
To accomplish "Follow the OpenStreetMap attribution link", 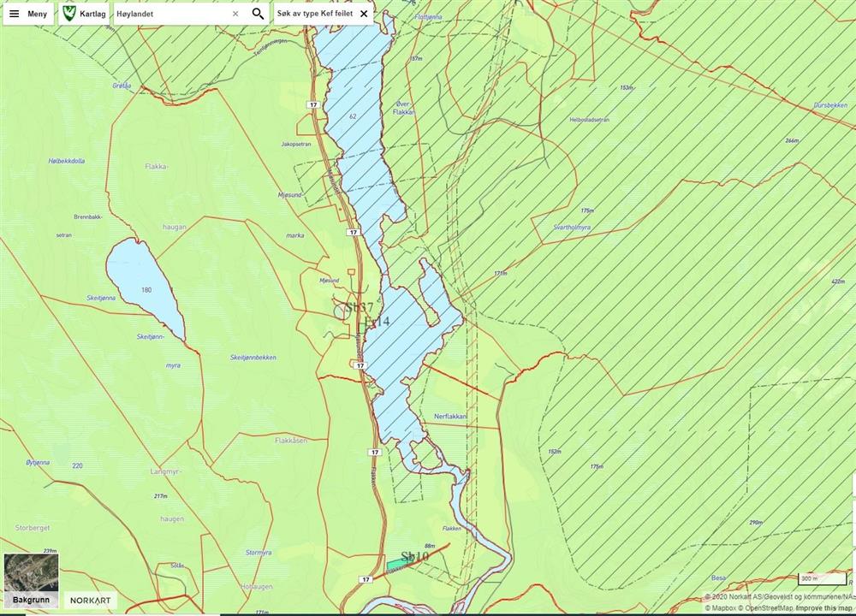I will click(770, 607).
